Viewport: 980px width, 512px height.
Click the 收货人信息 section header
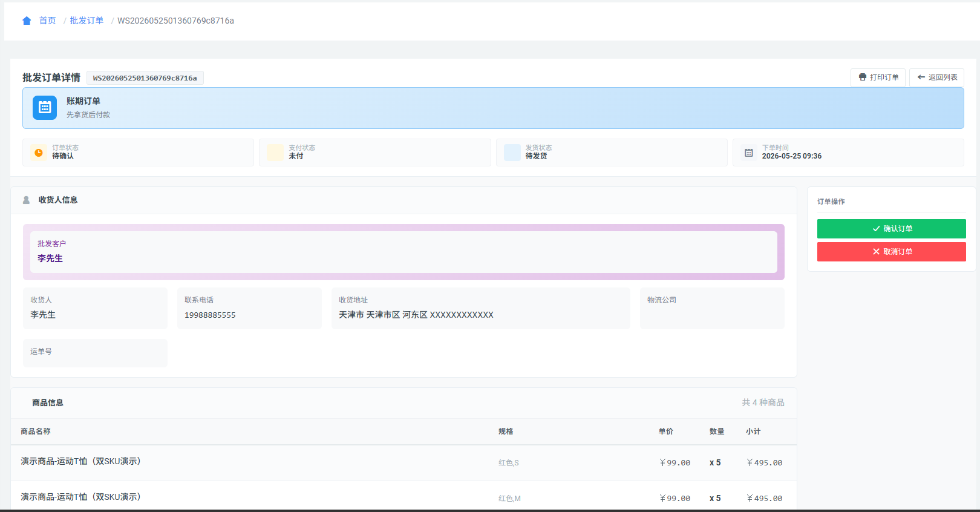click(58, 200)
